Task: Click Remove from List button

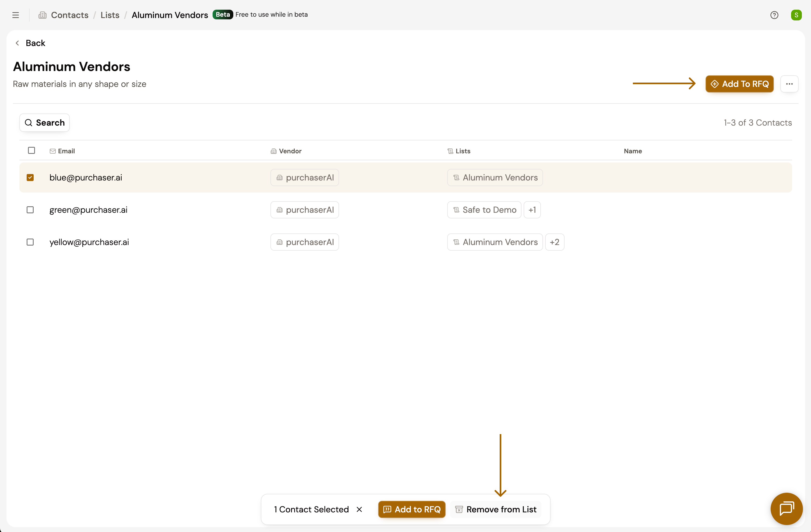Action: click(x=496, y=509)
